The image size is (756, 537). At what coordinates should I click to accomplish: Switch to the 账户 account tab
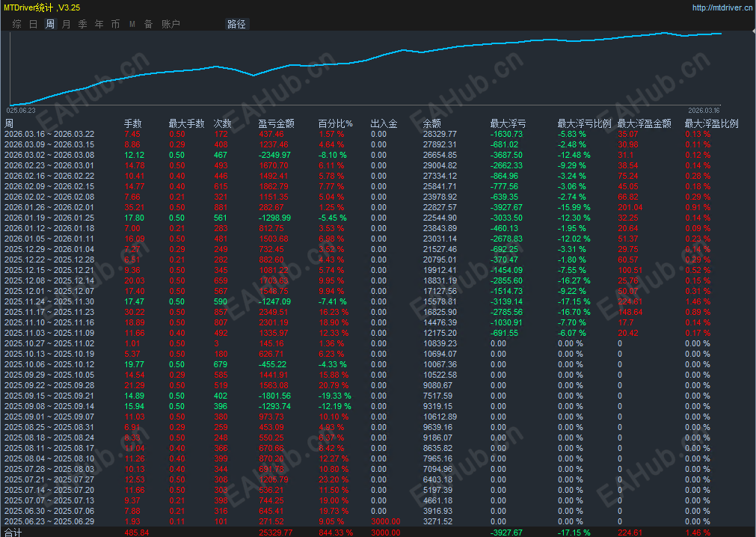click(x=170, y=24)
